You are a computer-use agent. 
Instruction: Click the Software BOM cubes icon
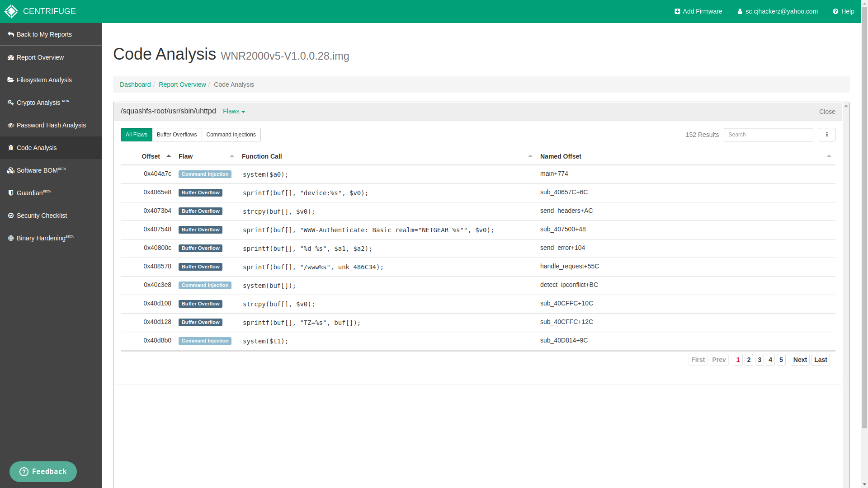click(x=11, y=170)
